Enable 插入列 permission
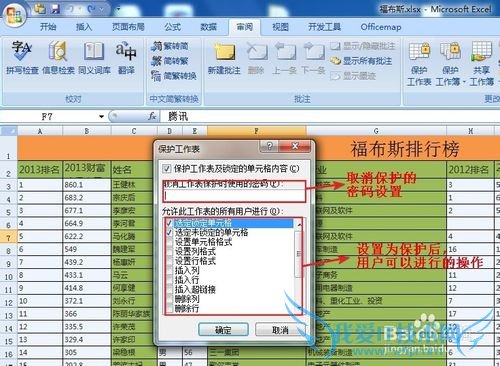500x366 pixels. (169, 270)
